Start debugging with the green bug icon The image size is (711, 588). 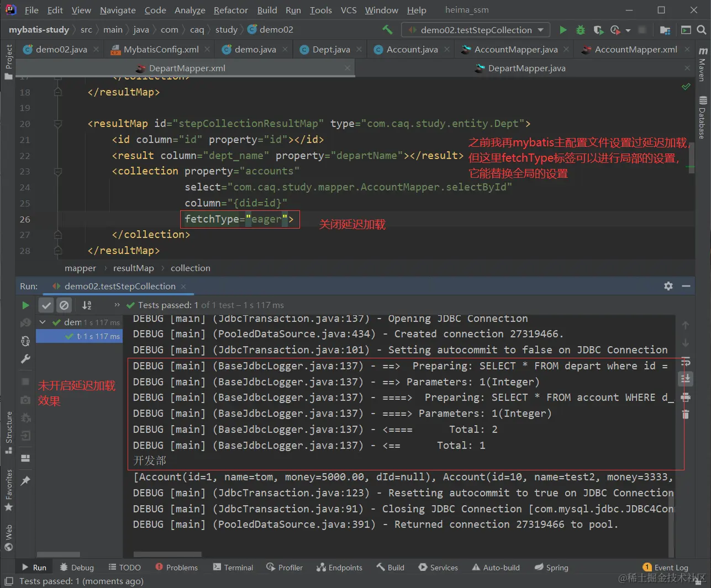(581, 30)
